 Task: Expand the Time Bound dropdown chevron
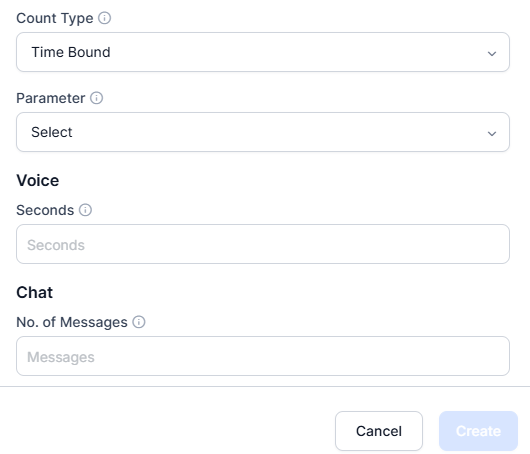point(492,53)
